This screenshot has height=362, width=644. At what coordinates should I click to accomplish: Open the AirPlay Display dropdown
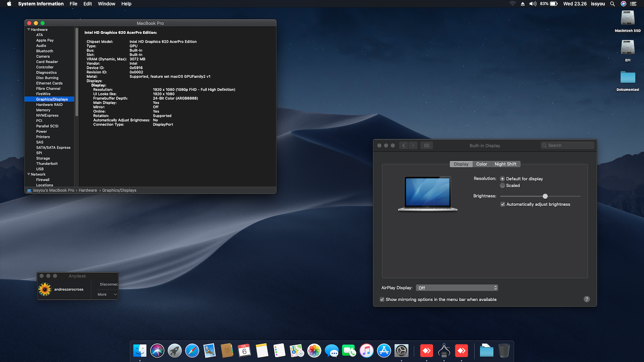(x=457, y=288)
